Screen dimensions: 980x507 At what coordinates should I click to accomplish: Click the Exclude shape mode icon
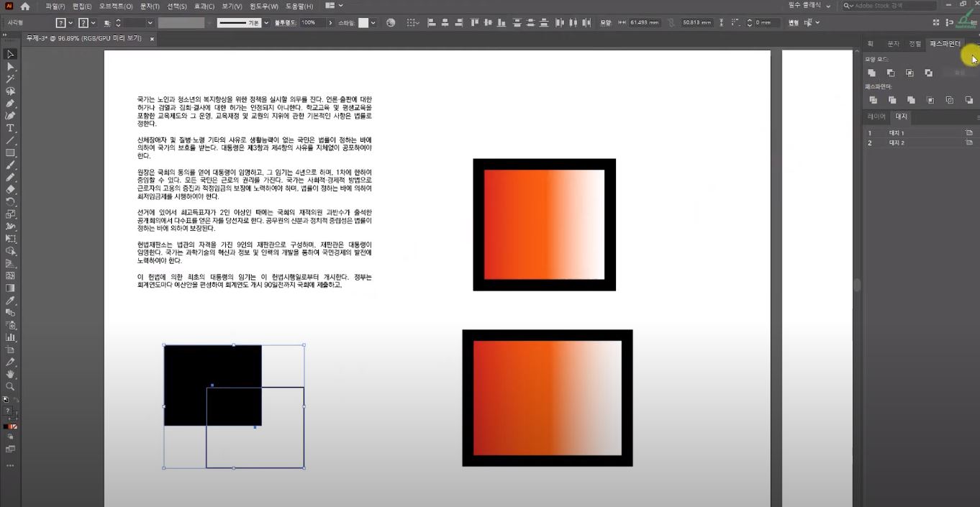click(x=928, y=73)
